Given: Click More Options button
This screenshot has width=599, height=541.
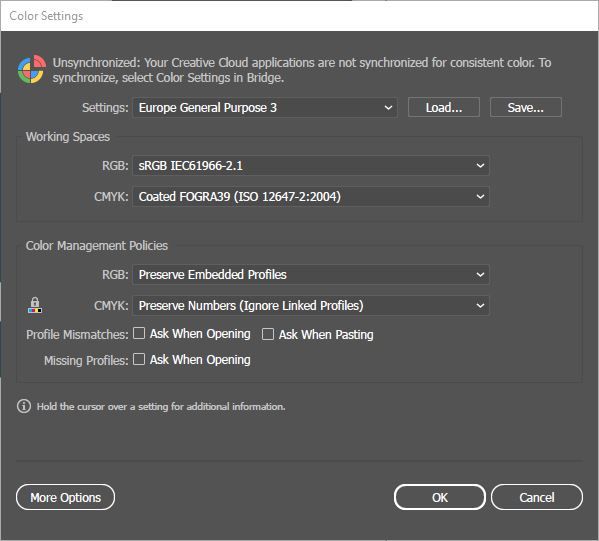Looking at the screenshot, I should [x=65, y=497].
